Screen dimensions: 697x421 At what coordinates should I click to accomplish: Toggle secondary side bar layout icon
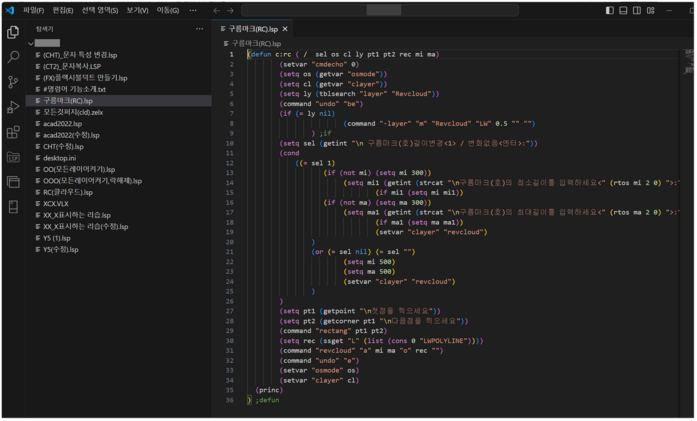637,10
